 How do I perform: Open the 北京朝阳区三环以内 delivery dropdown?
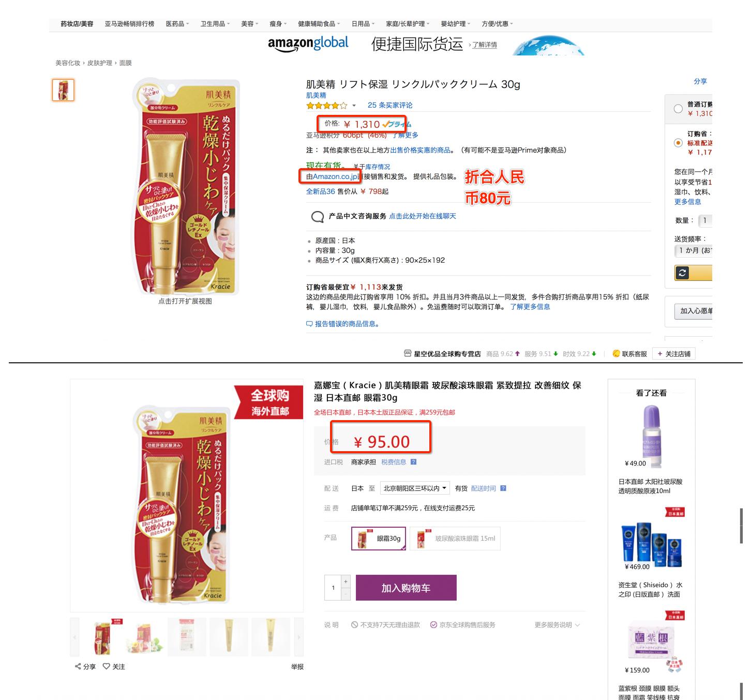(x=414, y=488)
